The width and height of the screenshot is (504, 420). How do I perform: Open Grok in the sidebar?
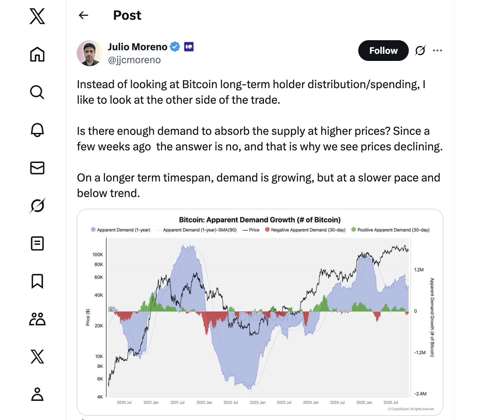tap(37, 205)
